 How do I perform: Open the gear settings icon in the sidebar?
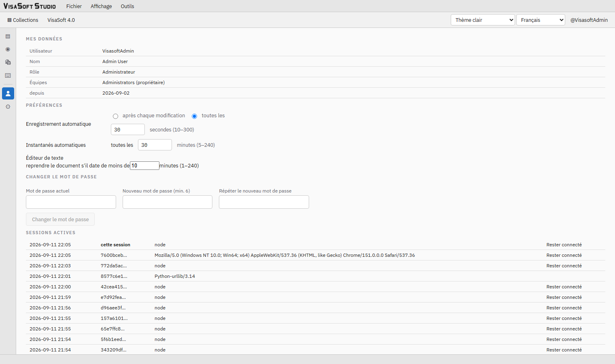(x=8, y=107)
